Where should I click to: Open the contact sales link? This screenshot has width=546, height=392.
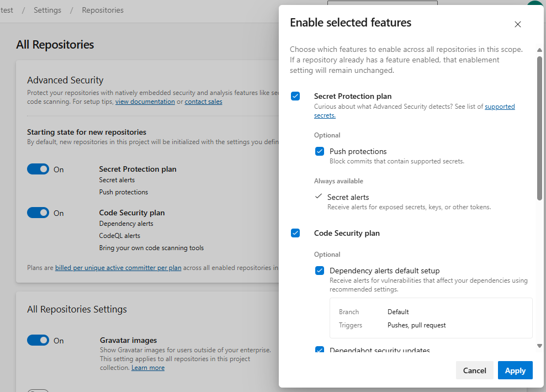[203, 102]
